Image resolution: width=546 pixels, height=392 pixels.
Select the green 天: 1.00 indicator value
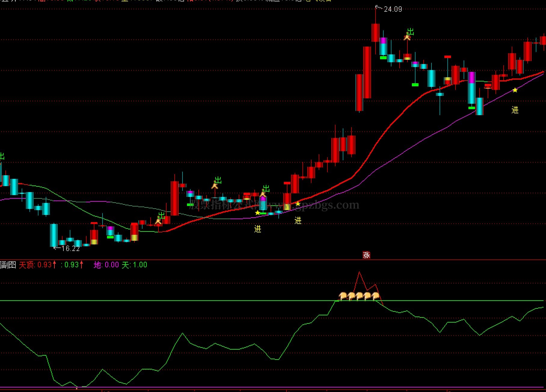pyautogui.click(x=134, y=265)
